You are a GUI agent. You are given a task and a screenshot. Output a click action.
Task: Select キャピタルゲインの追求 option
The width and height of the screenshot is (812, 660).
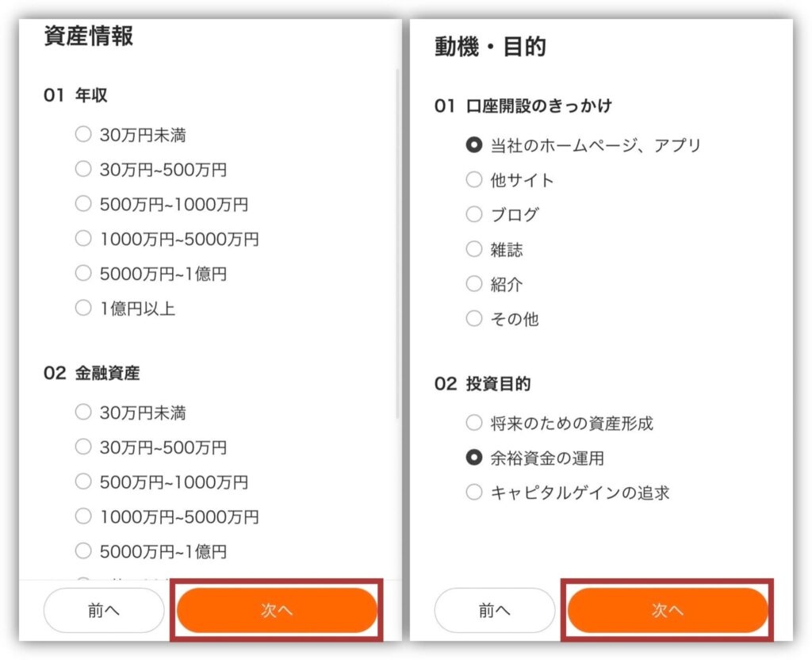point(474,493)
